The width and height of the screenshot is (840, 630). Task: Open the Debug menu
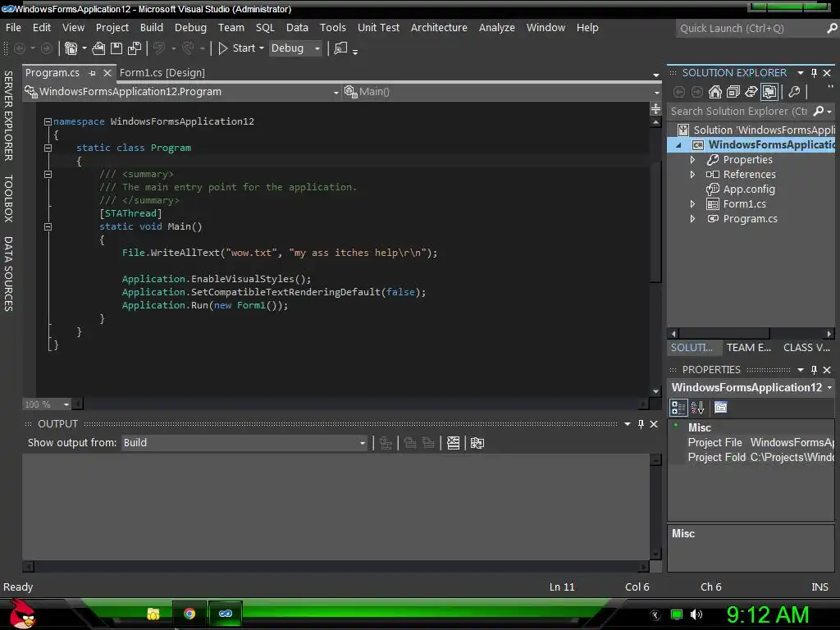(x=190, y=27)
